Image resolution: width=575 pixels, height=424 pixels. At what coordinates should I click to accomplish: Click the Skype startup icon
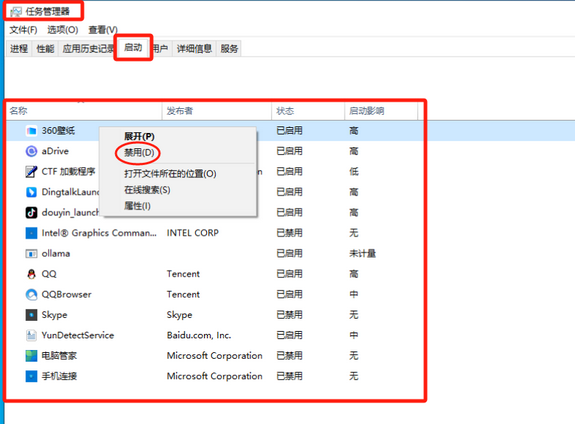31,315
